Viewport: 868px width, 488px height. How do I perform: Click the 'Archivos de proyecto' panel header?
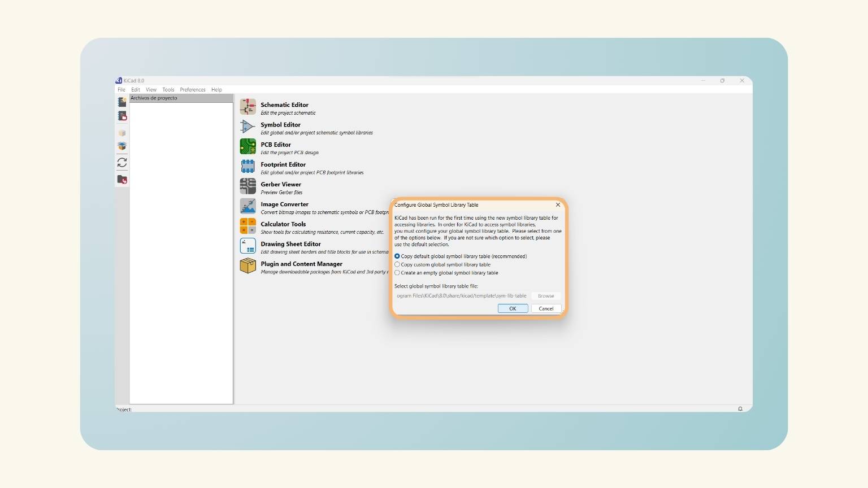(x=181, y=98)
